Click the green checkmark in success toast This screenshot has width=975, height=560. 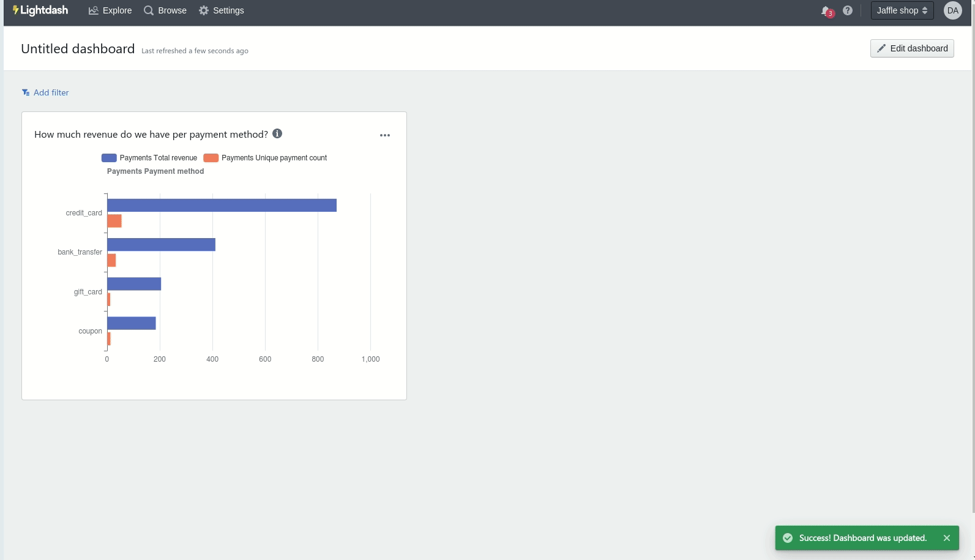[788, 538]
